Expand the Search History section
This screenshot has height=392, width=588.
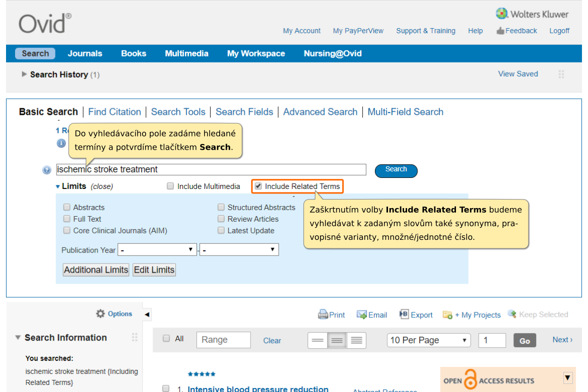click(x=24, y=74)
